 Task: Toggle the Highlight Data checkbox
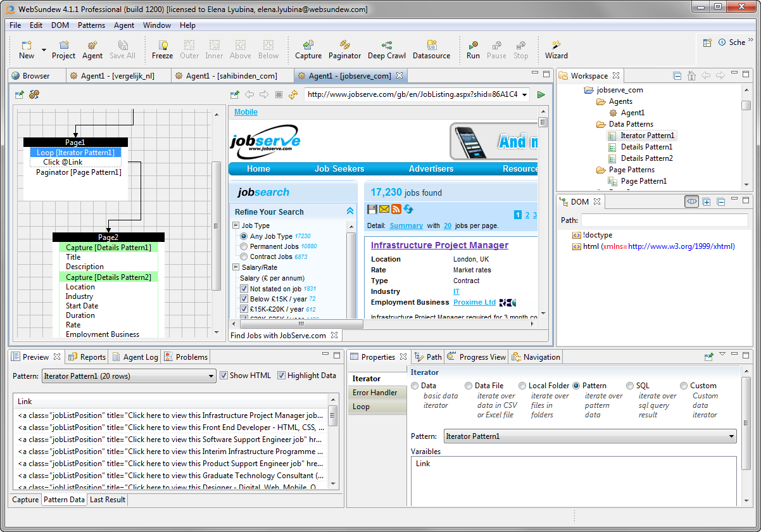pyautogui.click(x=281, y=376)
